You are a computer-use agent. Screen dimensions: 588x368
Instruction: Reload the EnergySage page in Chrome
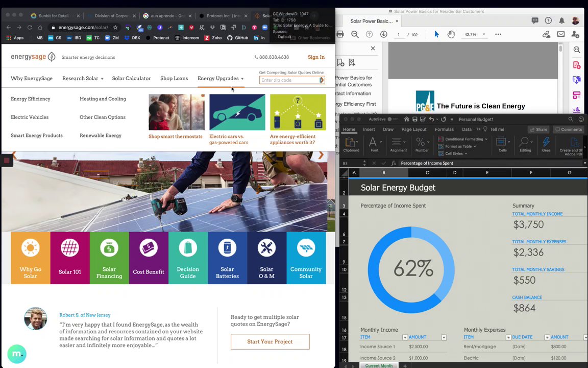pos(29,28)
